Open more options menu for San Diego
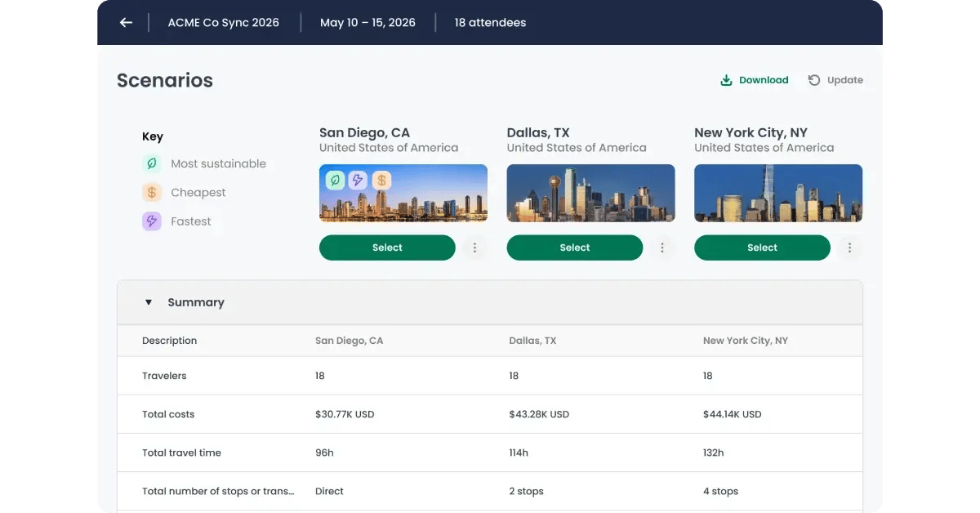The image size is (980, 513). pos(474,248)
